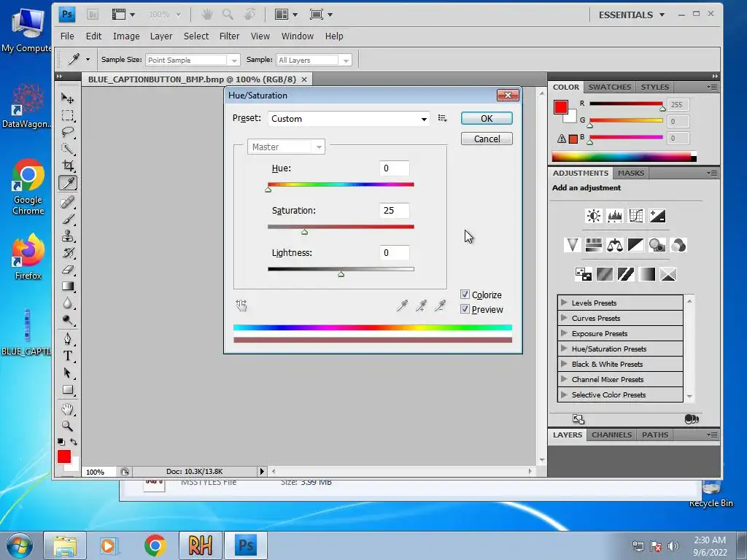Select the Clone Stamp tool

(x=68, y=236)
